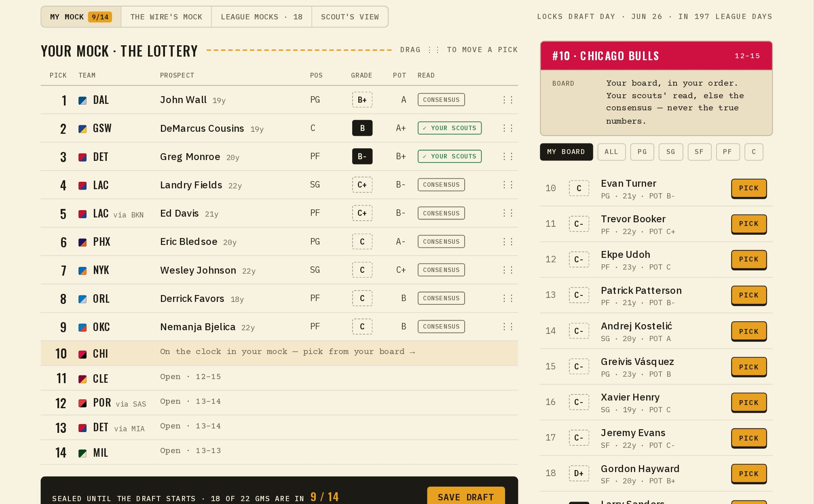The width and height of the screenshot is (814, 504).
Task: Click the B- grade badge for Greg Monroe
Action: click(362, 156)
